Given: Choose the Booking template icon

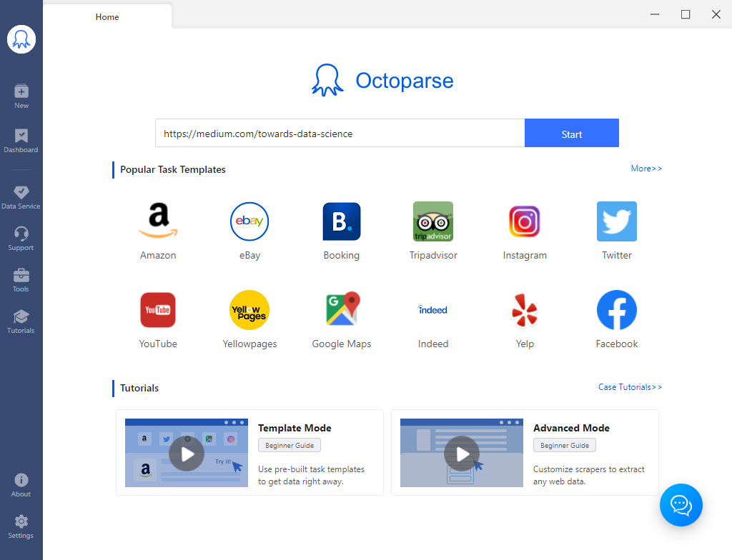Looking at the screenshot, I should [342, 221].
